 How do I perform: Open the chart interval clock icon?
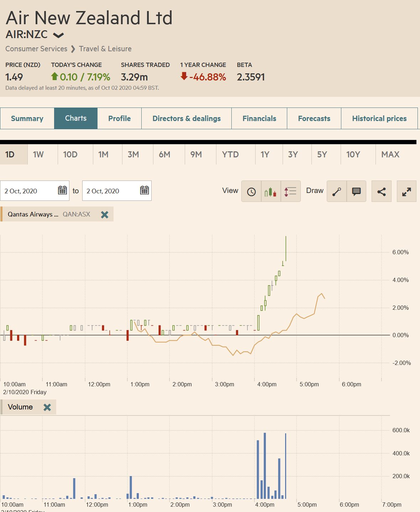coord(251,192)
